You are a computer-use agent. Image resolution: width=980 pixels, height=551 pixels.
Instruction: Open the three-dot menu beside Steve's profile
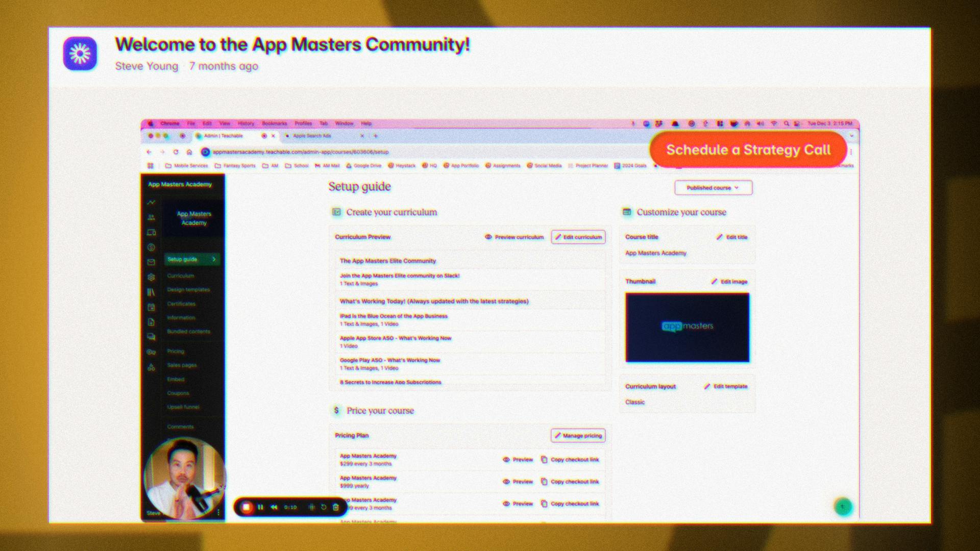coord(218,512)
